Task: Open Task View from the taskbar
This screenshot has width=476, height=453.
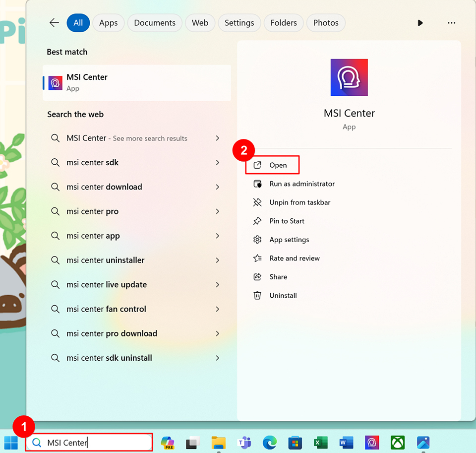Action: [193, 443]
